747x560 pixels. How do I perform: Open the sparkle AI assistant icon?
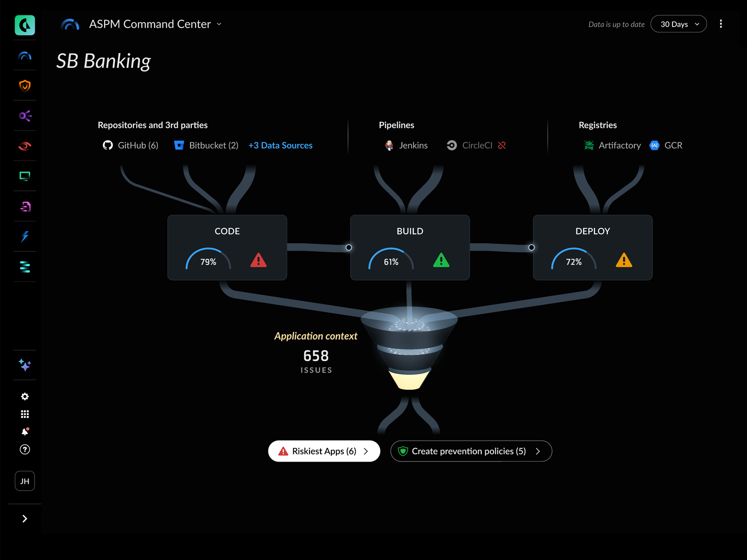(x=25, y=365)
